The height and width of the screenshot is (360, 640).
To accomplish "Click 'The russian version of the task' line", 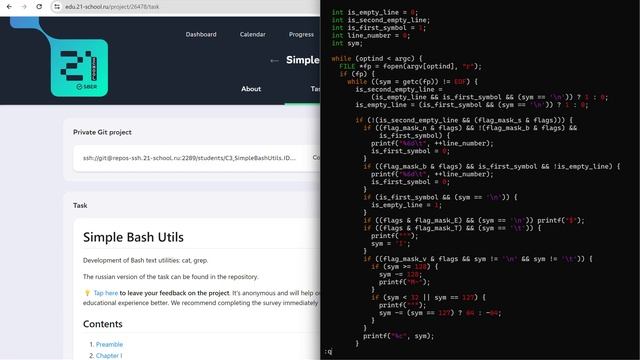I will (x=171, y=277).
